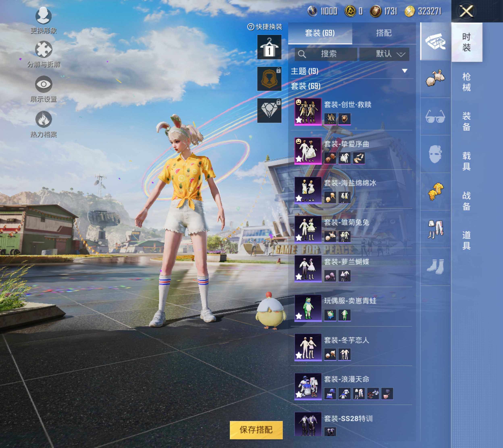Click the 套装 (69) section header
The image size is (503, 448).
(x=306, y=86)
